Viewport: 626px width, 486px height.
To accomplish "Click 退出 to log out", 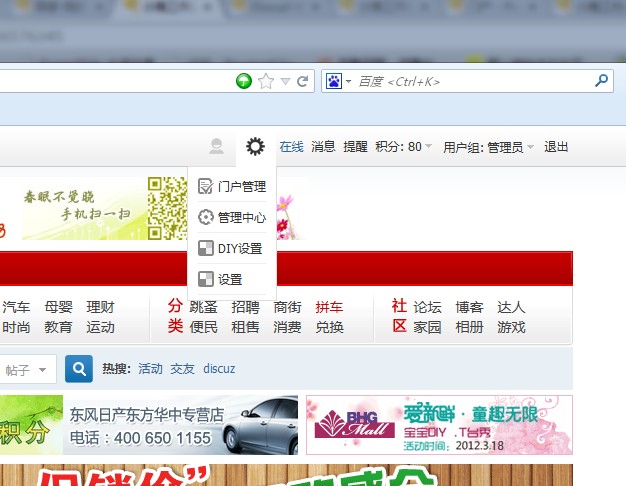I will pyautogui.click(x=556, y=147).
